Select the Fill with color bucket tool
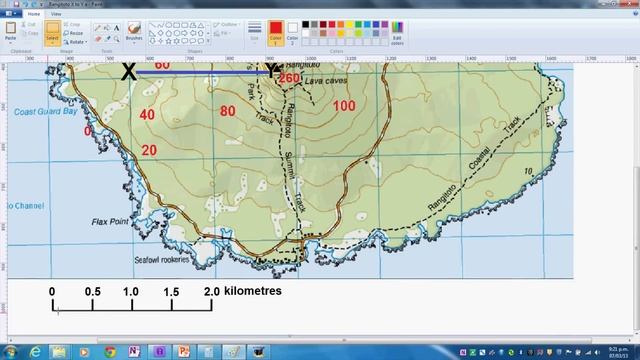The image size is (640, 360). [107, 28]
